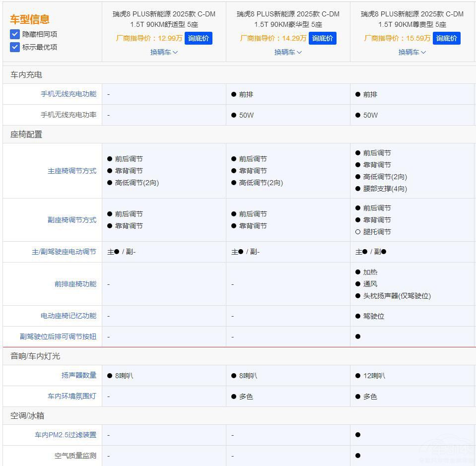Click the 电动座椅记忆功能 link
The image size is (476, 466).
tap(68, 316)
